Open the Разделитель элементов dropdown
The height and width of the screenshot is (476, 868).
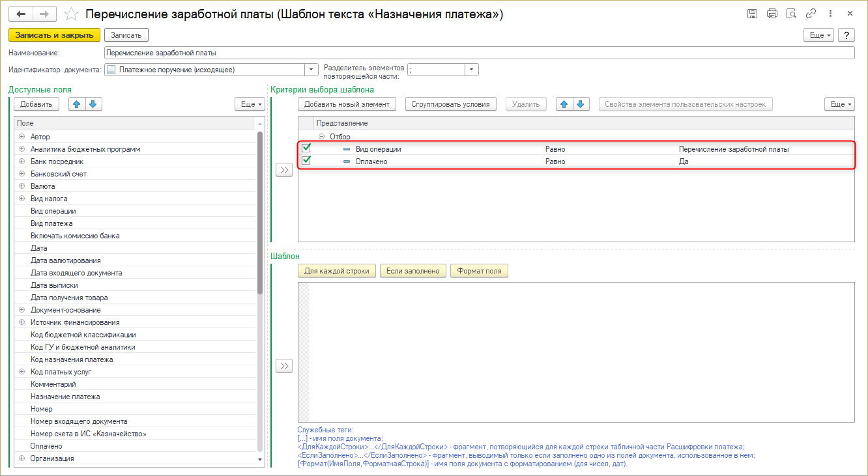click(472, 70)
